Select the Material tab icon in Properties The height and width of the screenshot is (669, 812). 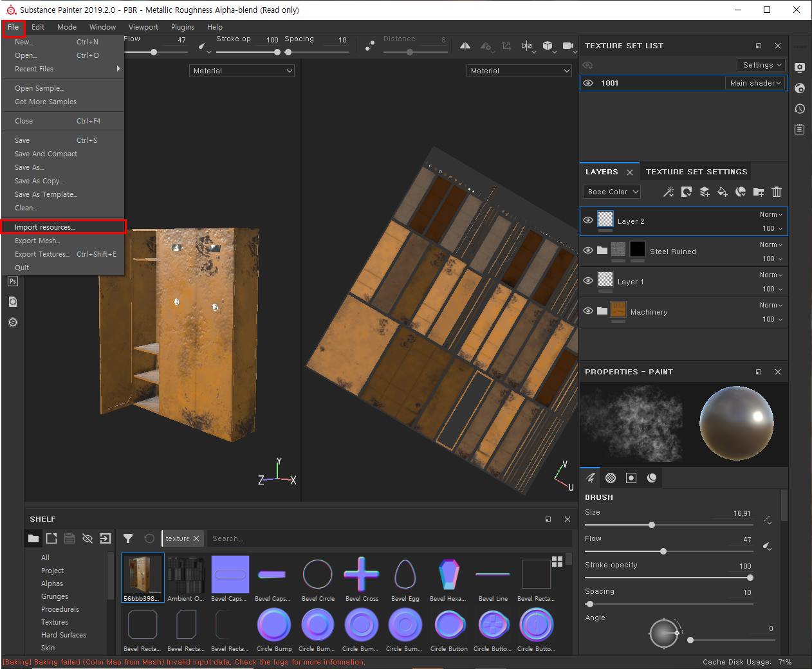click(652, 477)
